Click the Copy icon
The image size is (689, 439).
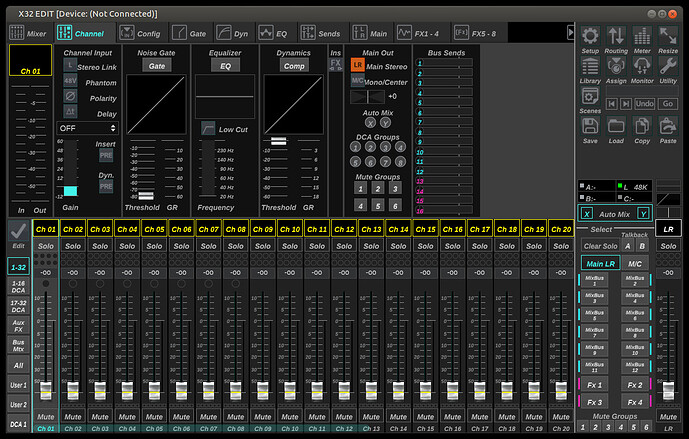pos(642,127)
